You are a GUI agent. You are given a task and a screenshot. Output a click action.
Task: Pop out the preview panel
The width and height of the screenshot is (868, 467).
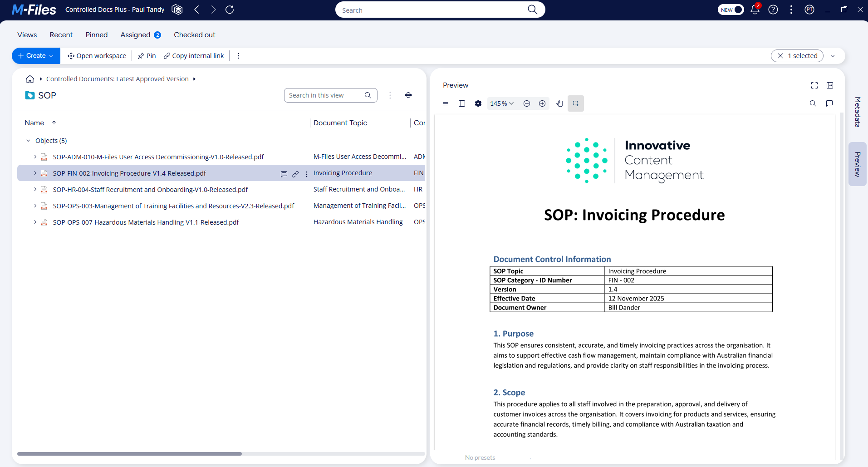830,85
